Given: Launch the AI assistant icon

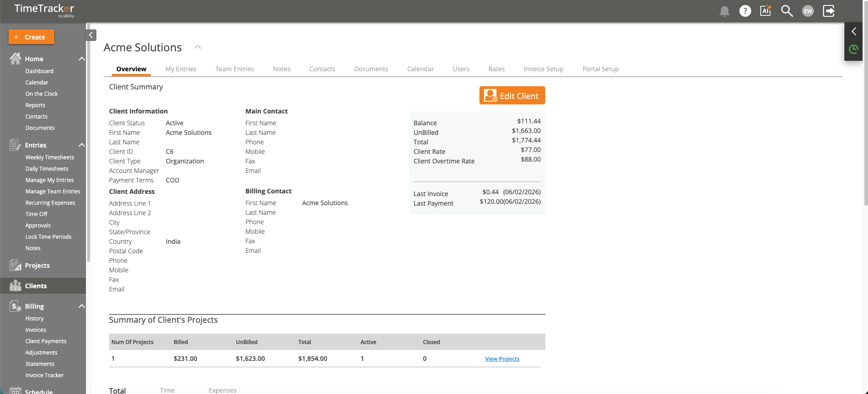Looking at the screenshot, I should click(x=766, y=10).
